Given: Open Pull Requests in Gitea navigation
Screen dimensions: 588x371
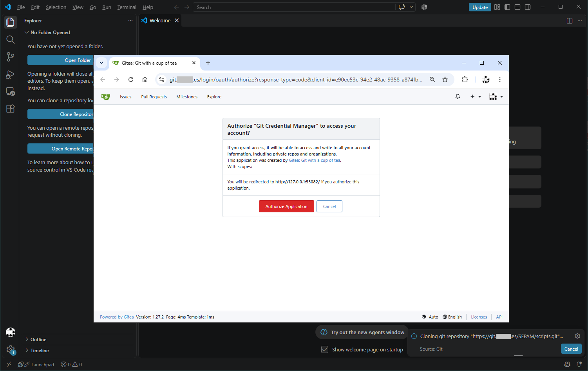Looking at the screenshot, I should point(154,97).
